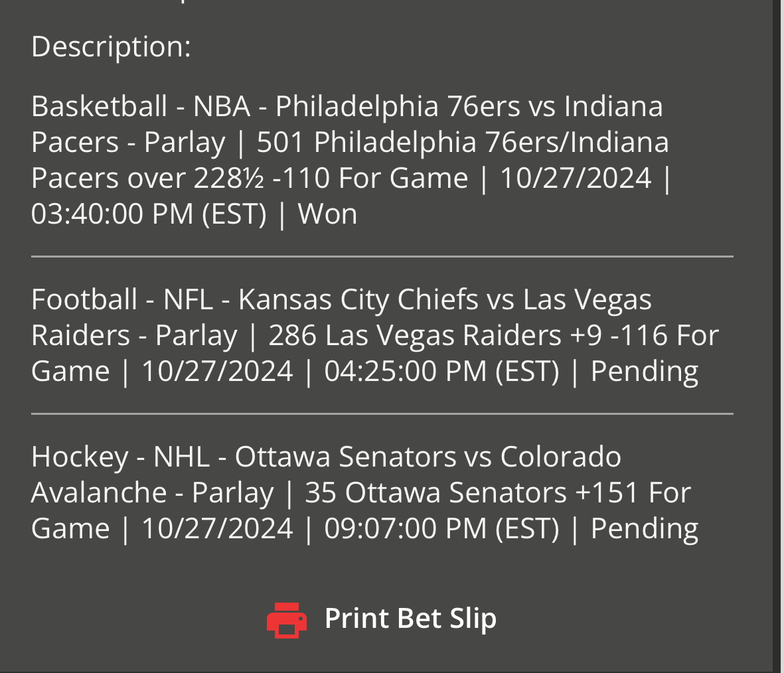The height and width of the screenshot is (673, 784).
Task: Click the 03:40:00 PM (EST) game time
Action: coord(148,214)
